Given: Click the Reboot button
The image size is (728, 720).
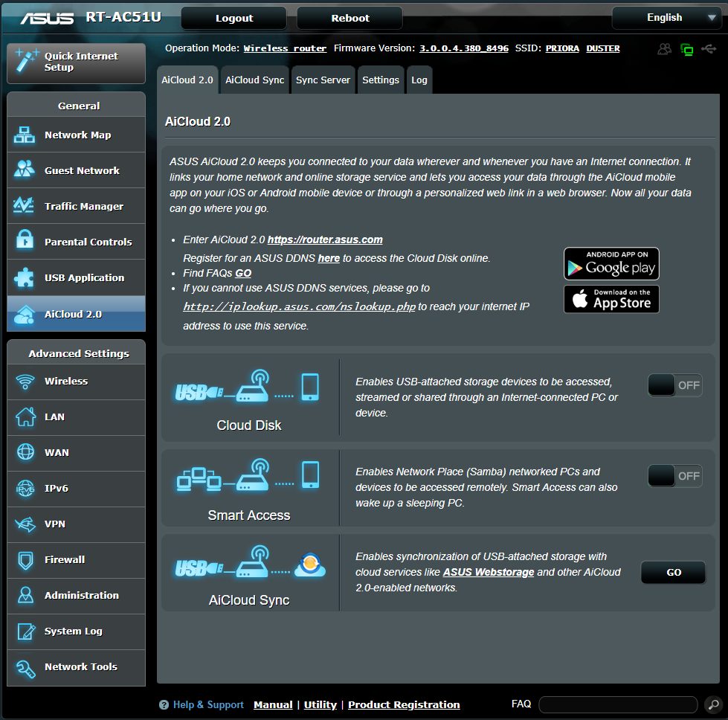Looking at the screenshot, I should (x=349, y=18).
